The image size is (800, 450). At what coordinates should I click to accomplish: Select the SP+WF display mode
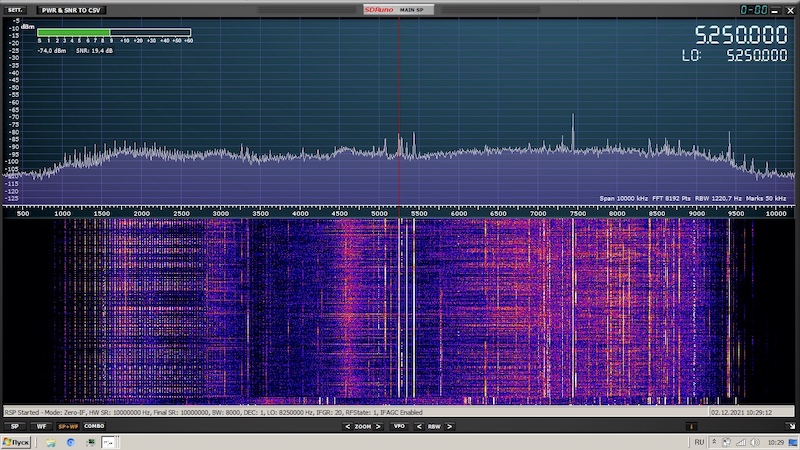coord(67,426)
